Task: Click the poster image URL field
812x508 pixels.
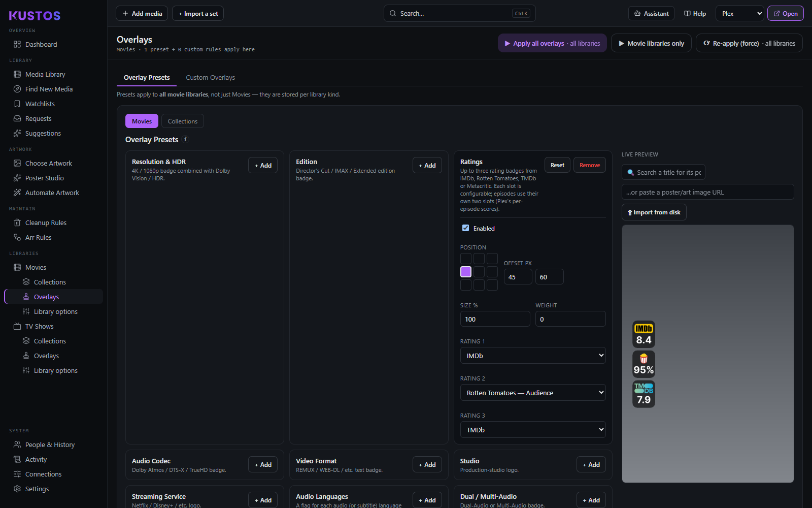Action: [x=707, y=192]
